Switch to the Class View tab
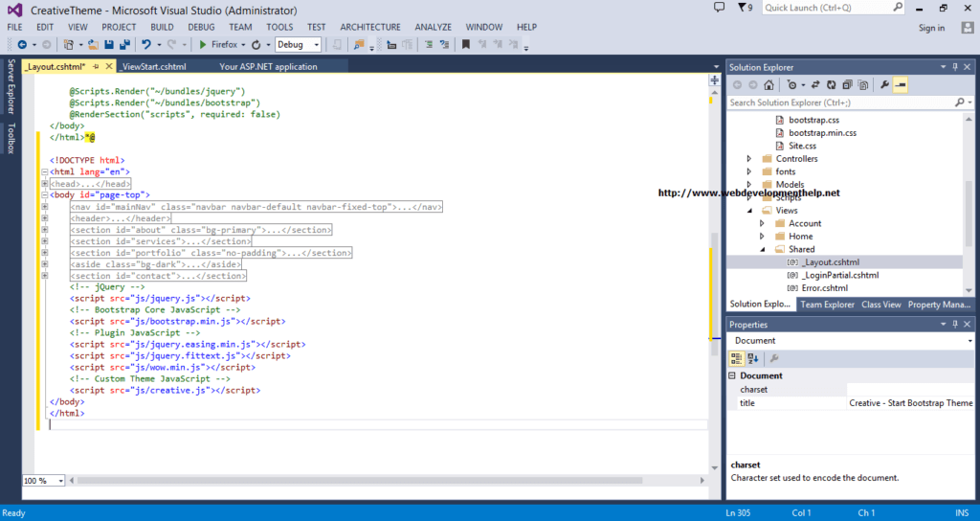980x521 pixels. pos(881,305)
